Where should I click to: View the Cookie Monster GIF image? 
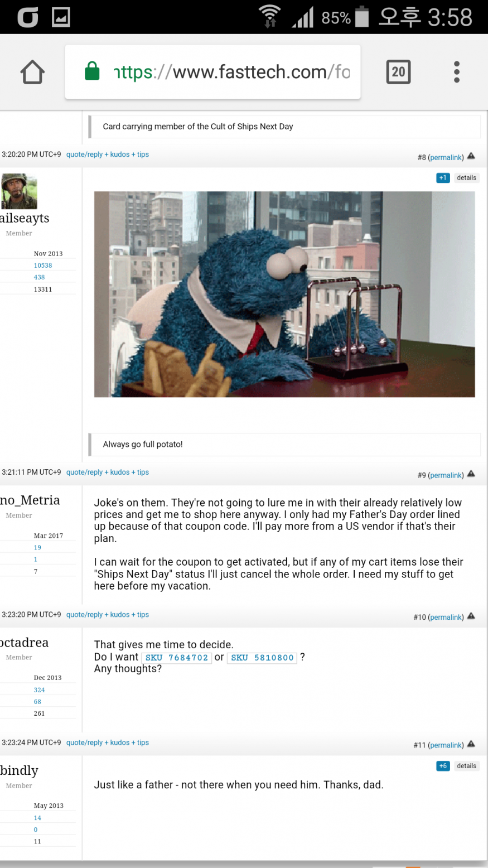[x=284, y=295]
